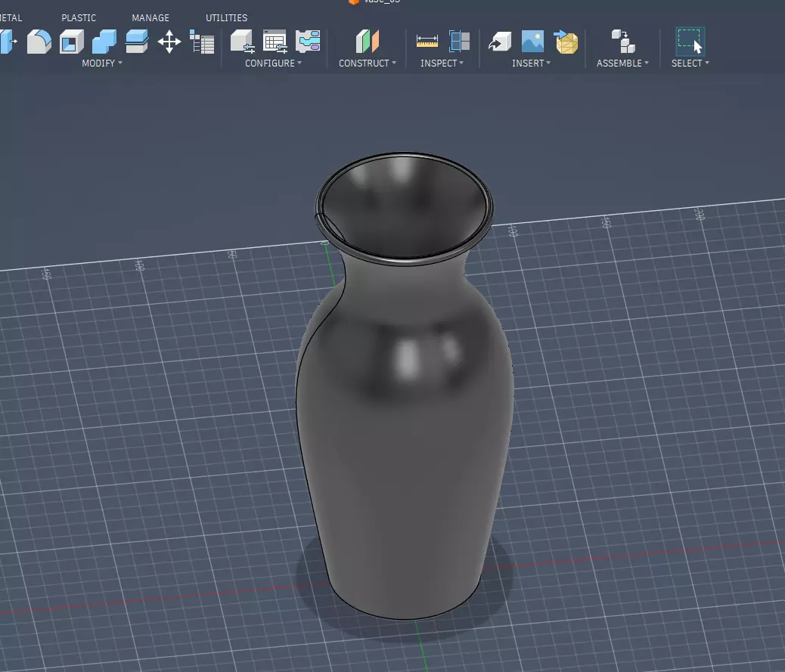The image size is (785, 672).
Task: Open the UTILITIES tab
Action: click(x=226, y=17)
